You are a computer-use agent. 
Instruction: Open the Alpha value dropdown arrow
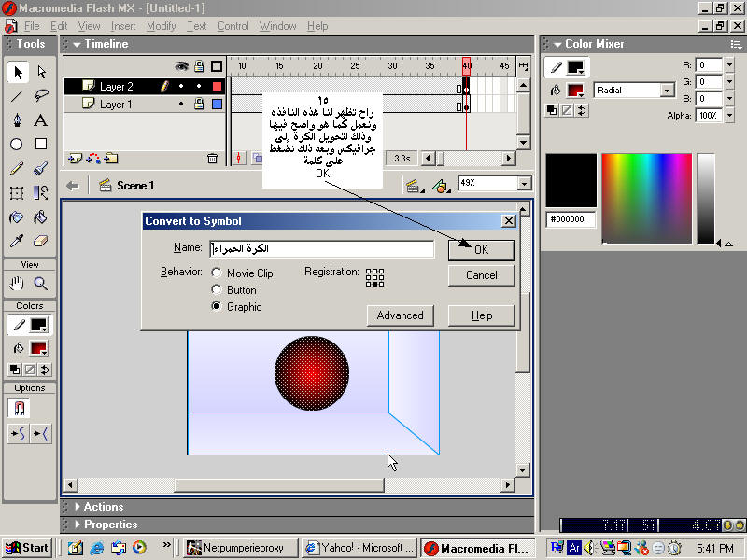tap(729, 115)
